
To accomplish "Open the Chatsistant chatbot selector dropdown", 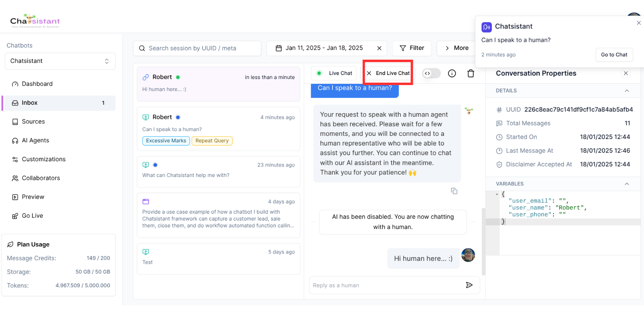I will pyautogui.click(x=60, y=61).
